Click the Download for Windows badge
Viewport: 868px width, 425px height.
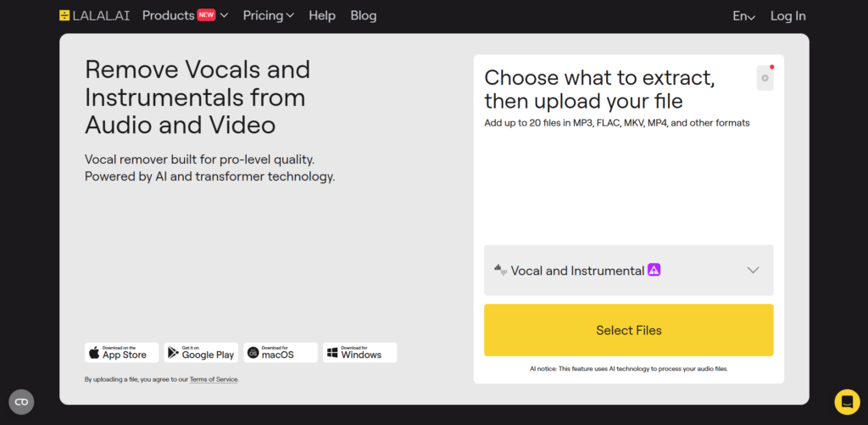pyautogui.click(x=359, y=352)
